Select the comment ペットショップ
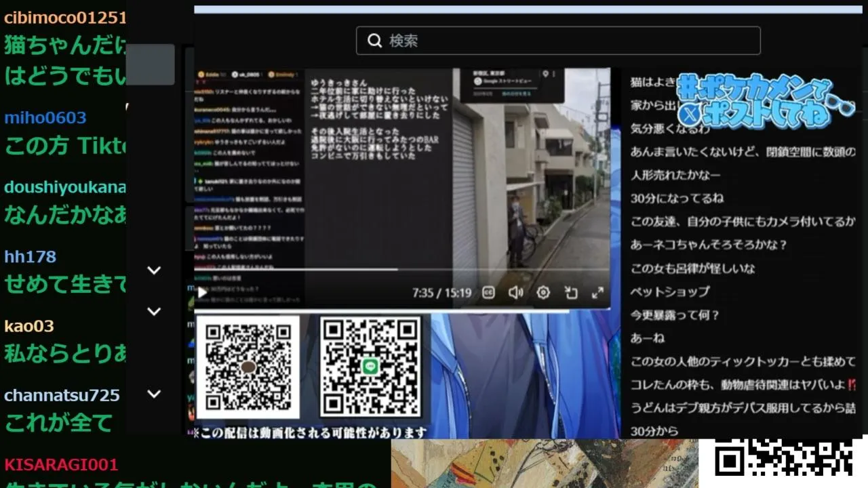This screenshot has width=868, height=488. click(x=670, y=291)
